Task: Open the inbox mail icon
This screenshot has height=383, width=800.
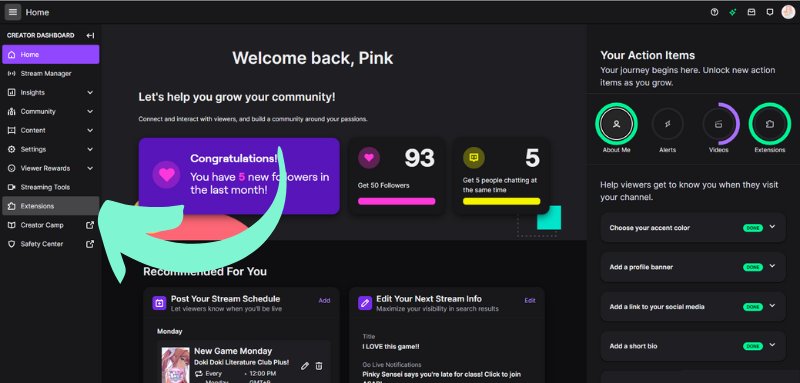Action: [751, 12]
